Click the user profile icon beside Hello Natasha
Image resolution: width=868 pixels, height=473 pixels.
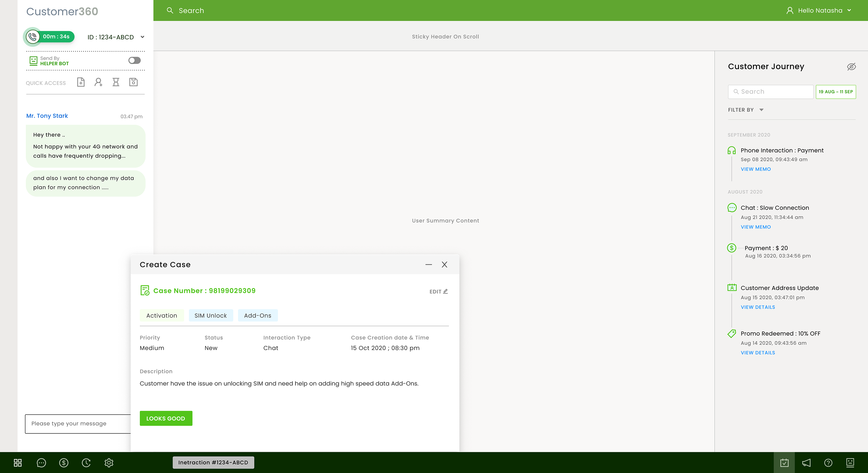click(x=790, y=11)
